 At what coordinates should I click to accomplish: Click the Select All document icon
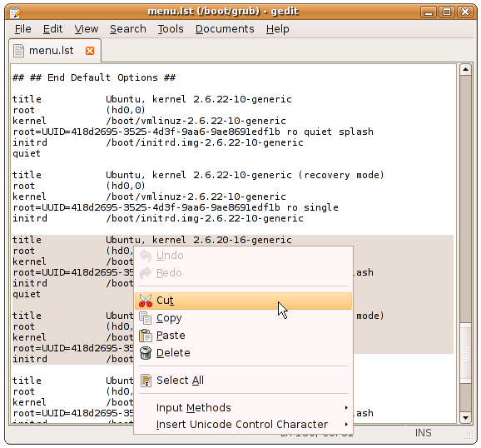pos(146,381)
